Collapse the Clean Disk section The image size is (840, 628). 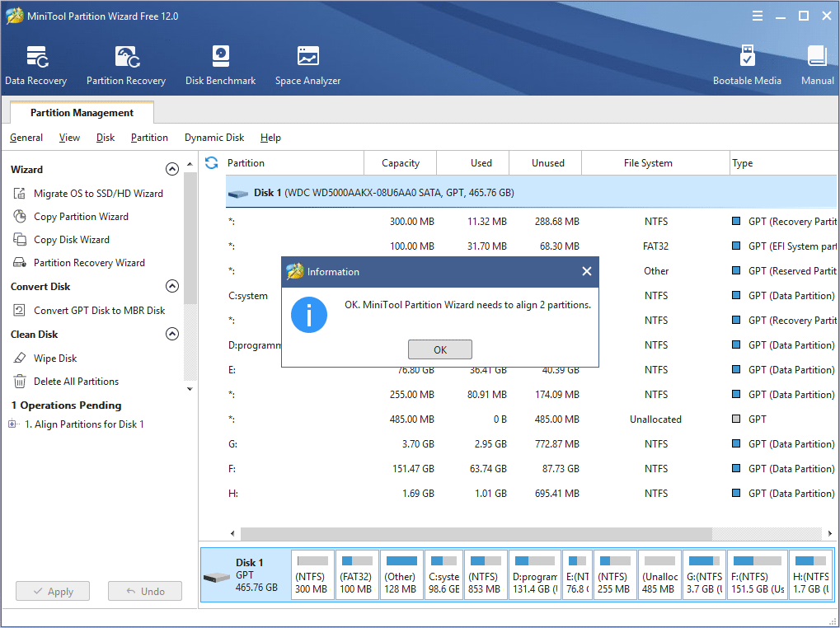tap(172, 335)
